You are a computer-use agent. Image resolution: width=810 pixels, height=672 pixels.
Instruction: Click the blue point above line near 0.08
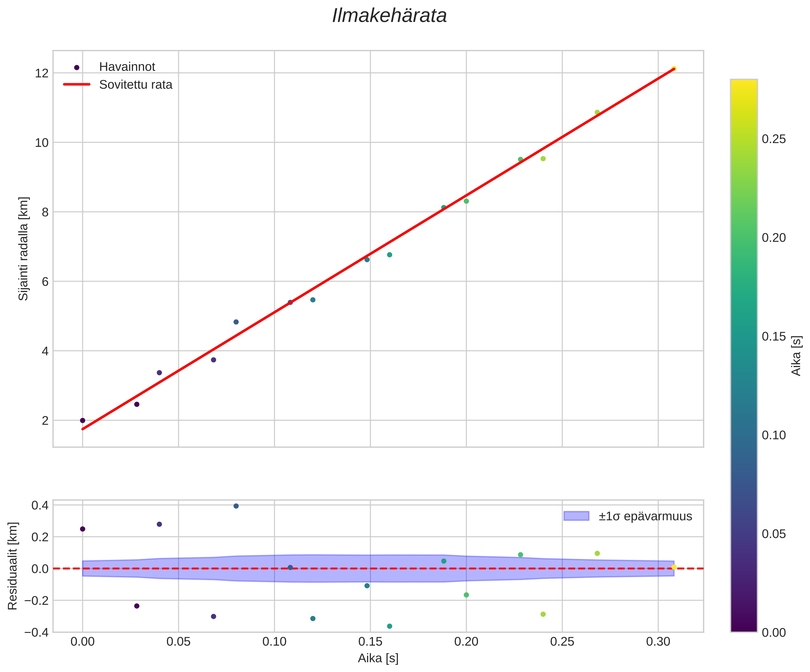[x=236, y=322]
